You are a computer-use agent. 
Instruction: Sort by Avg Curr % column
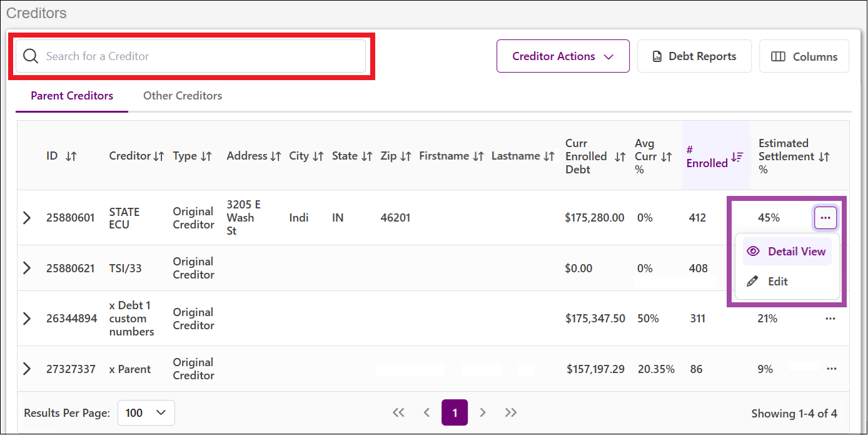[x=667, y=157]
